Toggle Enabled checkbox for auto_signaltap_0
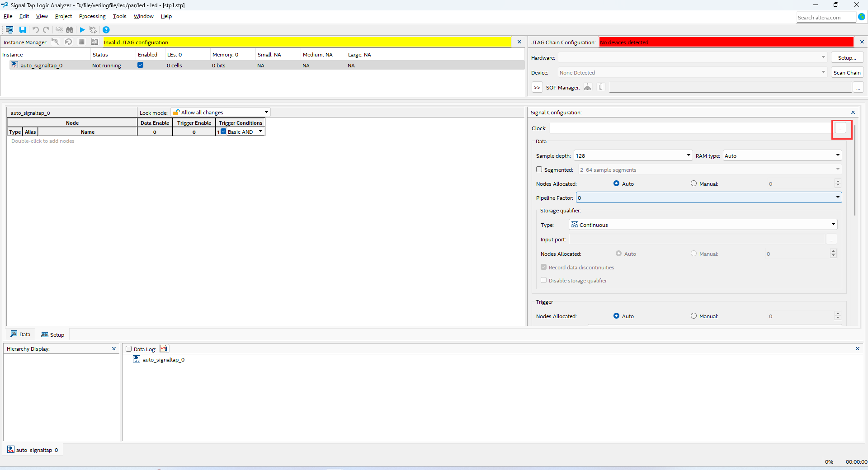868x470 pixels. (x=141, y=65)
